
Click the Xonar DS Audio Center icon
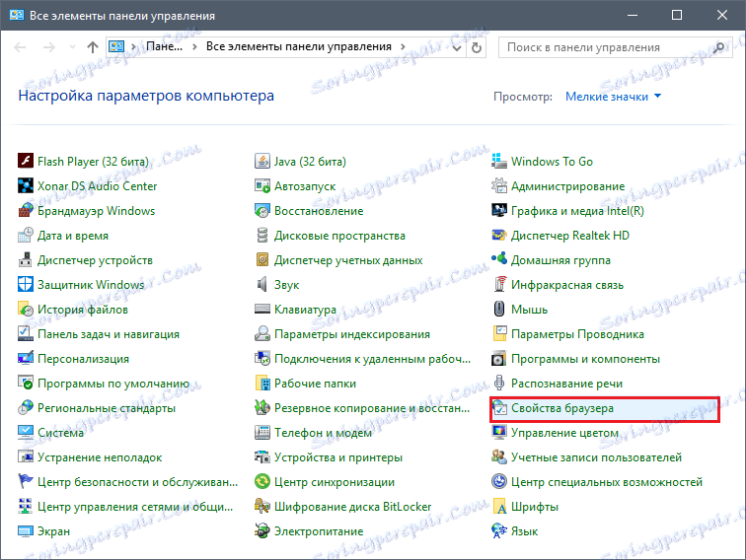(26, 186)
